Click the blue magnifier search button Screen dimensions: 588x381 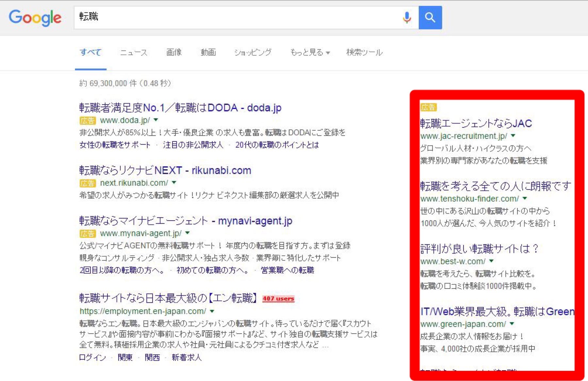[430, 17]
